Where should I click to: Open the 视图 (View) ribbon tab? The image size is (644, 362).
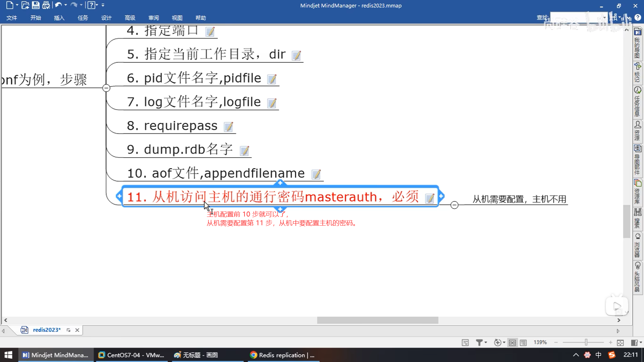pos(177,18)
